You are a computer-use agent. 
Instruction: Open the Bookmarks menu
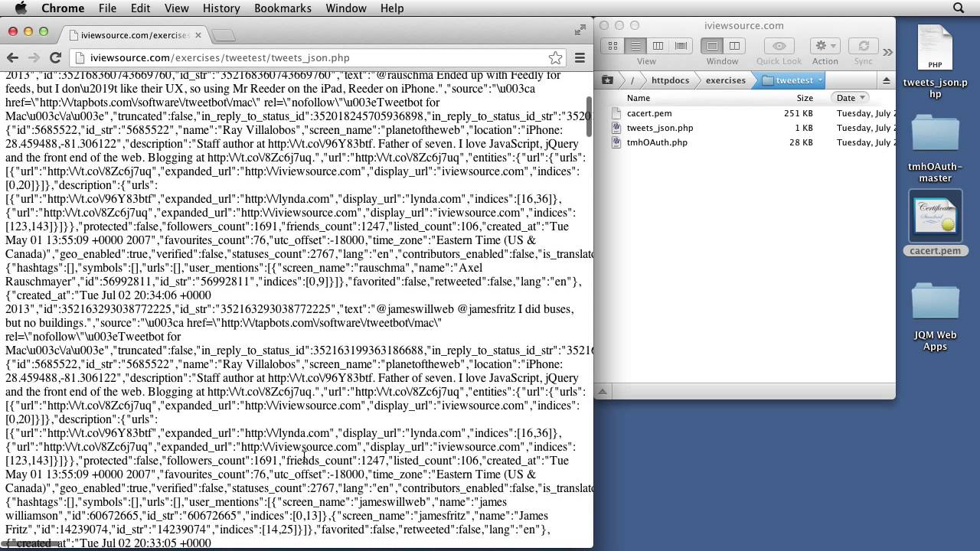283,8
